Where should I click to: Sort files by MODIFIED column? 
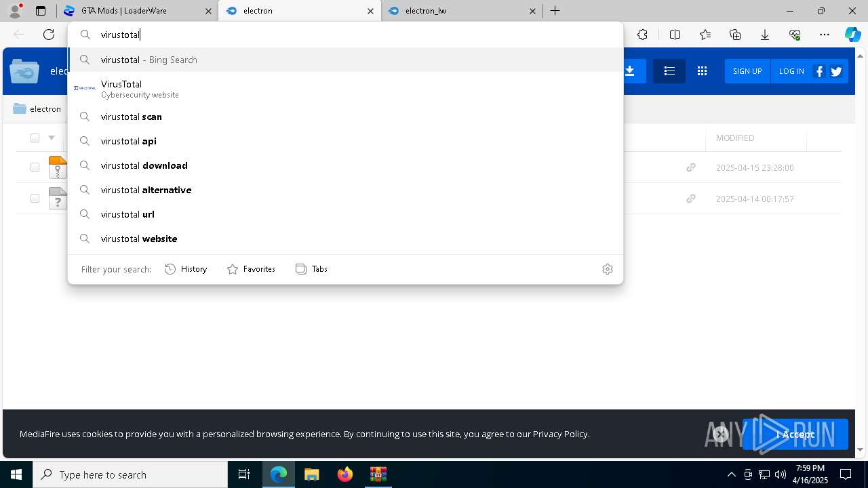click(x=735, y=138)
